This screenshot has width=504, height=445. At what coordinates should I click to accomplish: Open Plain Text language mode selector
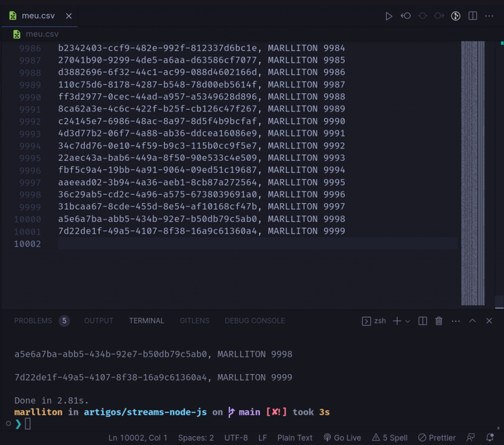(x=295, y=438)
